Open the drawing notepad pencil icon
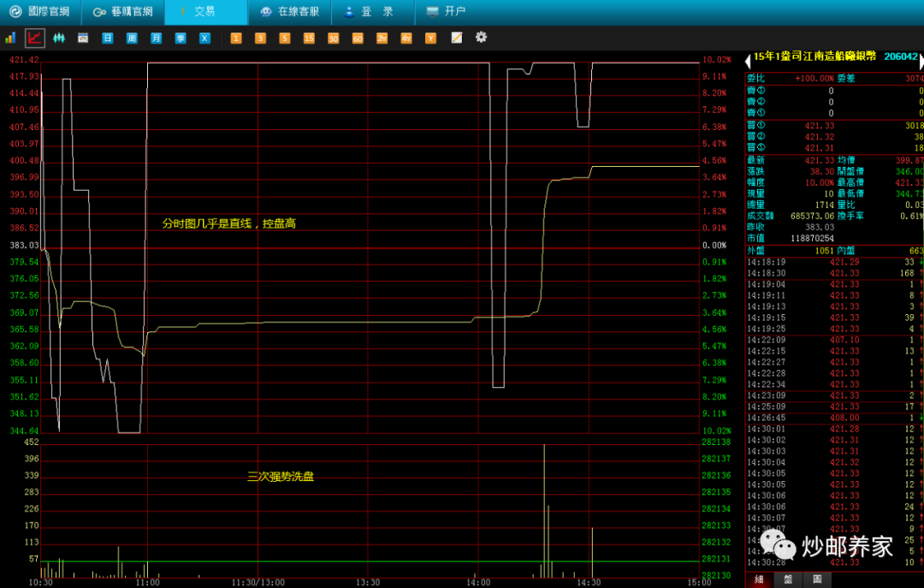This screenshot has height=588, width=924. [x=457, y=38]
